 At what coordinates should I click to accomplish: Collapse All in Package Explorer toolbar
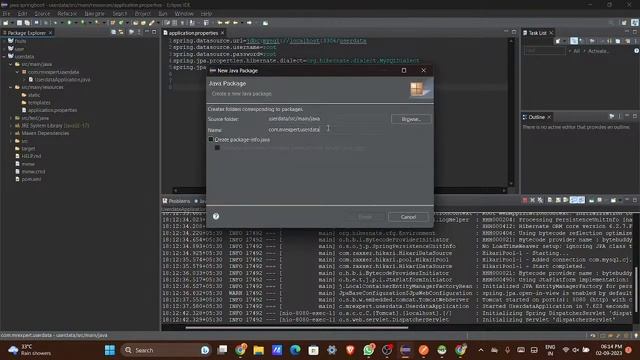tap(113, 32)
